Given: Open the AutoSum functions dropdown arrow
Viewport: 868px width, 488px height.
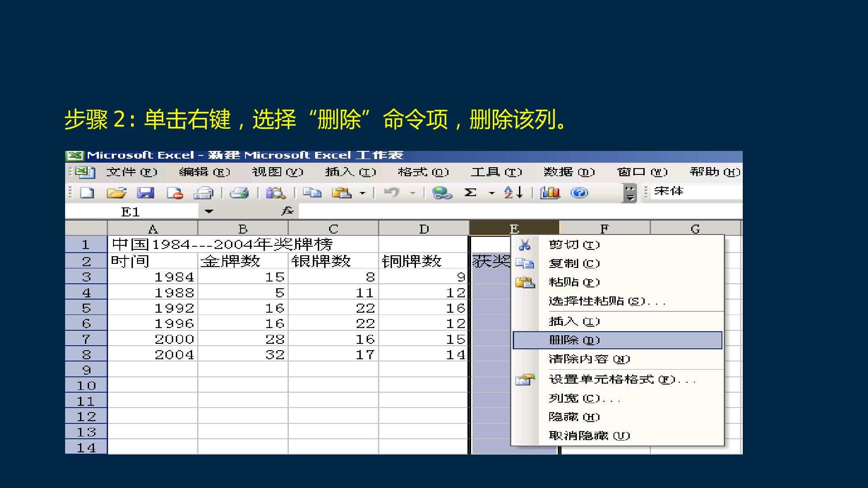Looking at the screenshot, I should (492, 193).
